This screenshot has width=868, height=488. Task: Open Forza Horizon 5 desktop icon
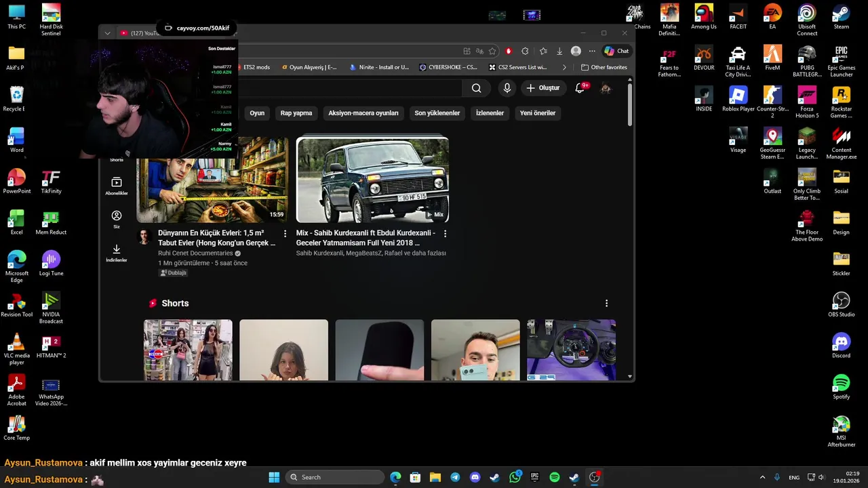[806, 102]
